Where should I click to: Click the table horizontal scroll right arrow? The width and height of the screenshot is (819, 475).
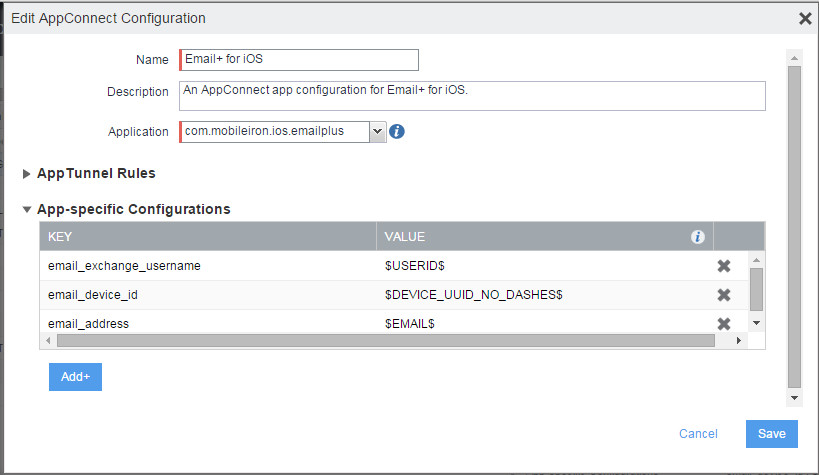click(x=739, y=341)
